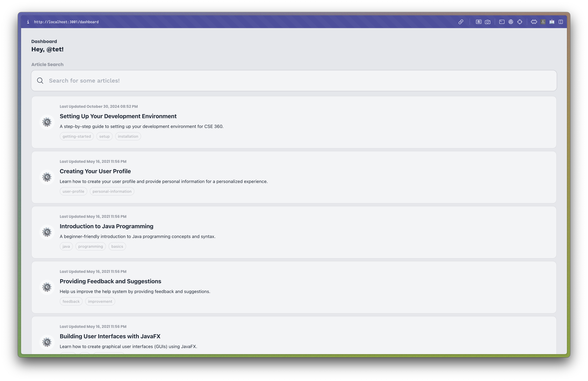
Task: Select the crosshair inspect icon
Action: [520, 22]
